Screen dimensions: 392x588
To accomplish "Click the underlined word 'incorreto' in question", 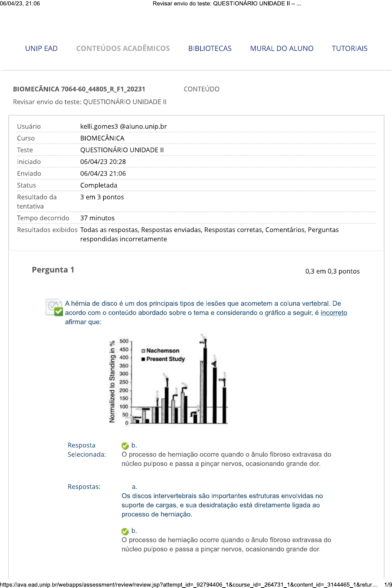I will [x=333, y=313].
